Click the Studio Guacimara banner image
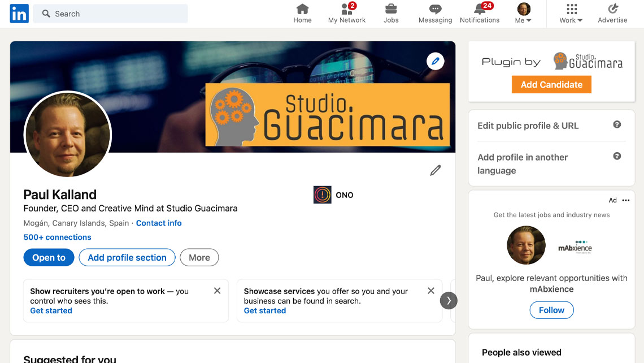 (x=327, y=115)
